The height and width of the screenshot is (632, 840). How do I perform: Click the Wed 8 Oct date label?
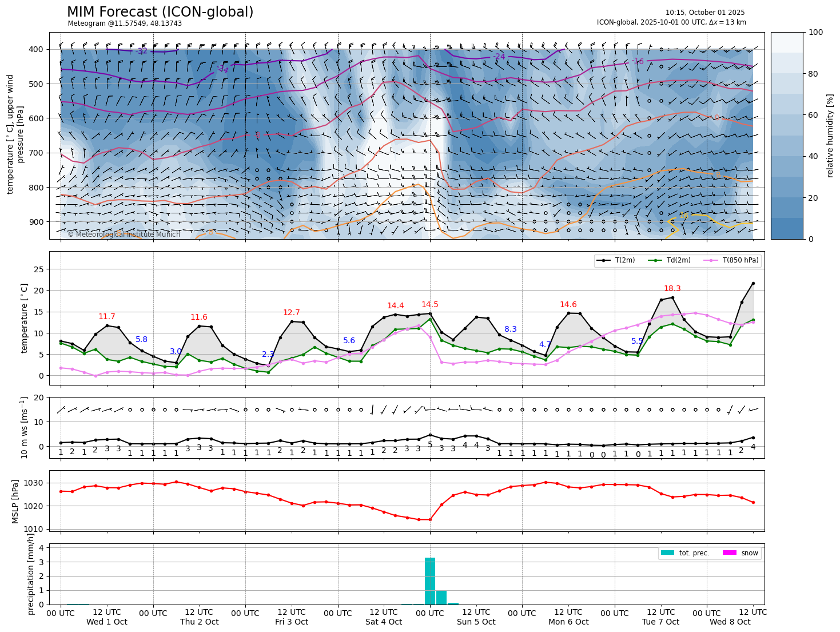click(x=730, y=622)
